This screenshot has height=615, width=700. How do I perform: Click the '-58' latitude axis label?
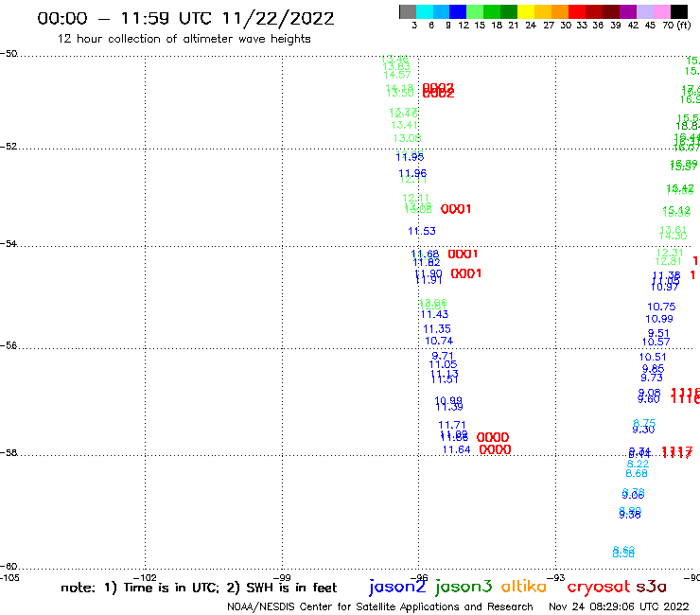[x=9, y=452]
